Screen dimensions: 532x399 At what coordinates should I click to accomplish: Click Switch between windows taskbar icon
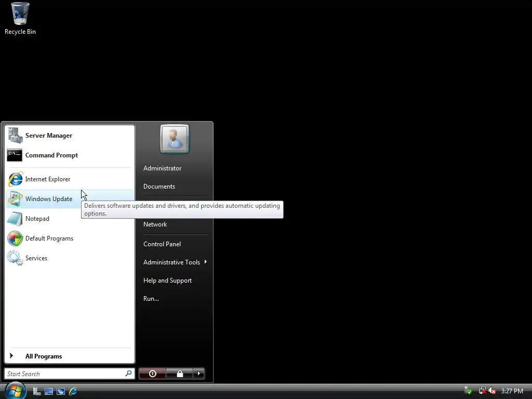(x=61, y=391)
